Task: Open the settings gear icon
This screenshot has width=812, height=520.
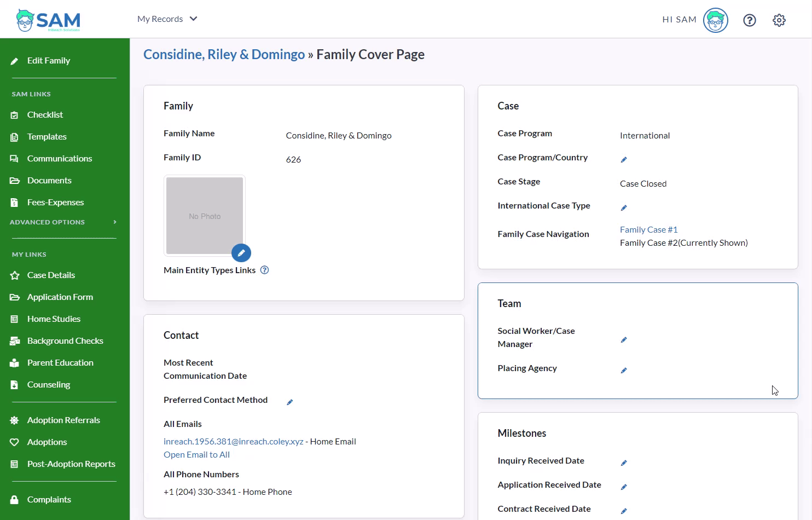Action: click(x=779, y=20)
